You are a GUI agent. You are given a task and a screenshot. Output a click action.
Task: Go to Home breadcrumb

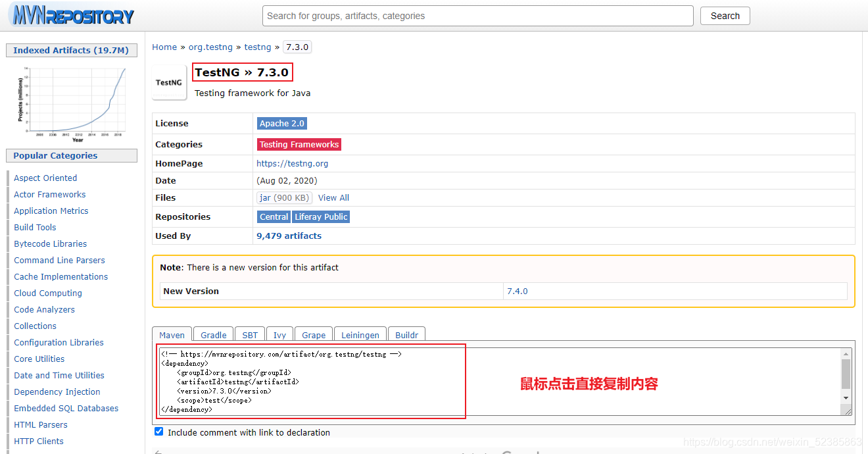(x=164, y=47)
